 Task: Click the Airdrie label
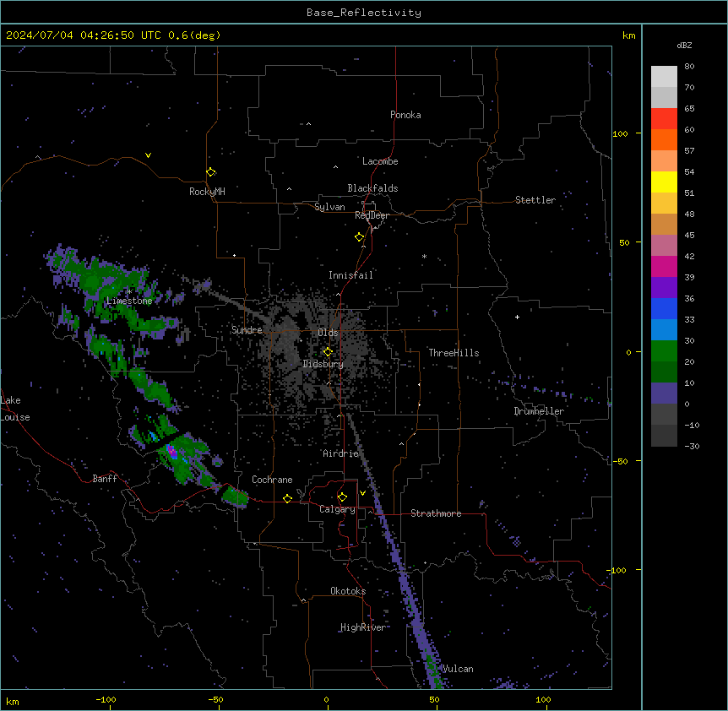[x=341, y=453]
